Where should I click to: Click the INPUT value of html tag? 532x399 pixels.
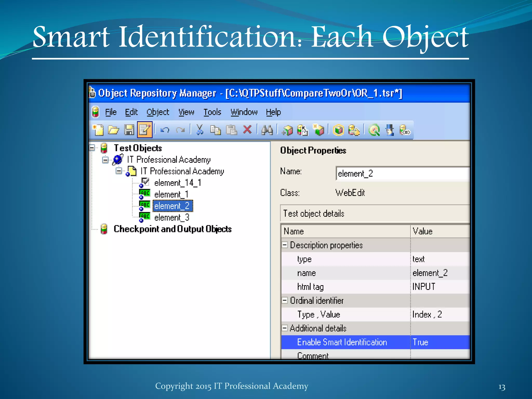tap(424, 287)
